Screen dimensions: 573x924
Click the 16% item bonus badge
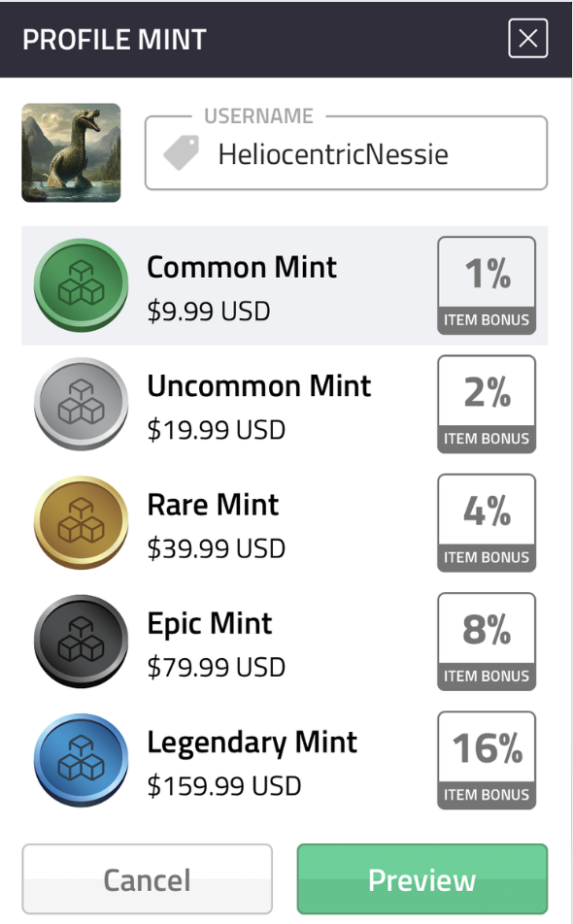point(487,760)
